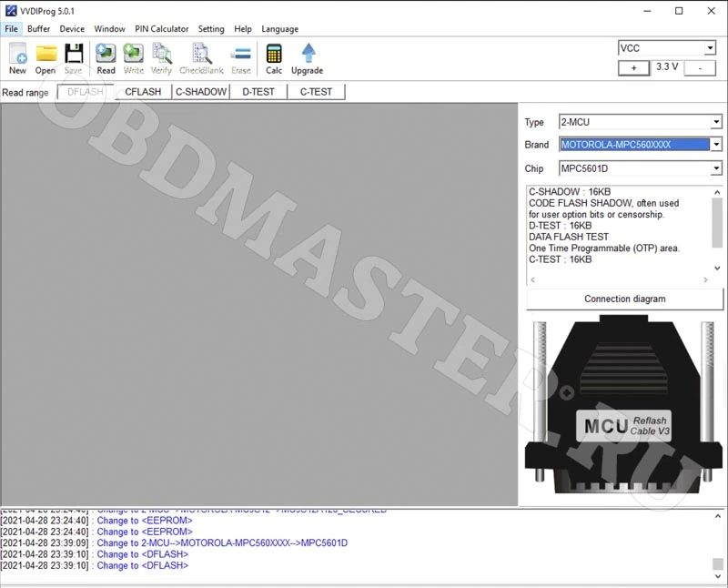Click the Erase toolbar icon
The width and height of the screenshot is (728, 588).
[241, 58]
